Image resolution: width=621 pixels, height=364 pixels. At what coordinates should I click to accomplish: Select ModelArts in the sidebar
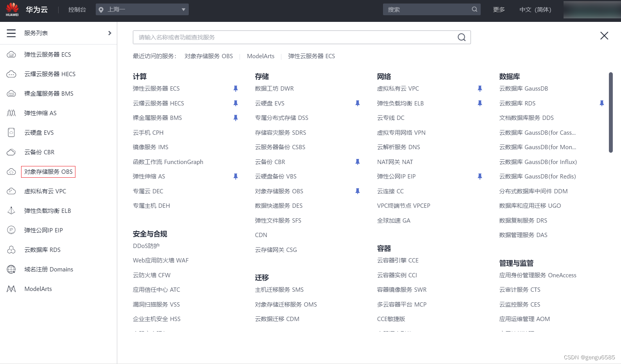38,289
